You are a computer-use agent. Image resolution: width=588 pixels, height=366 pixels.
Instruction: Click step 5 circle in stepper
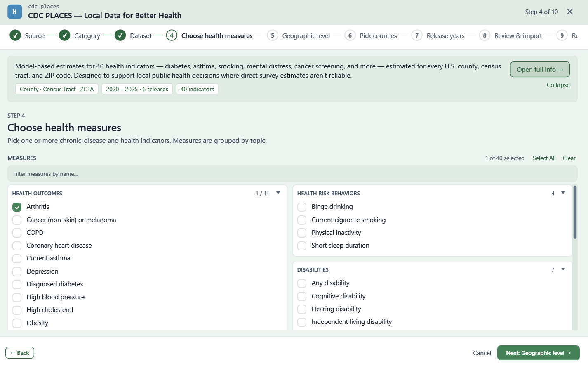273,35
